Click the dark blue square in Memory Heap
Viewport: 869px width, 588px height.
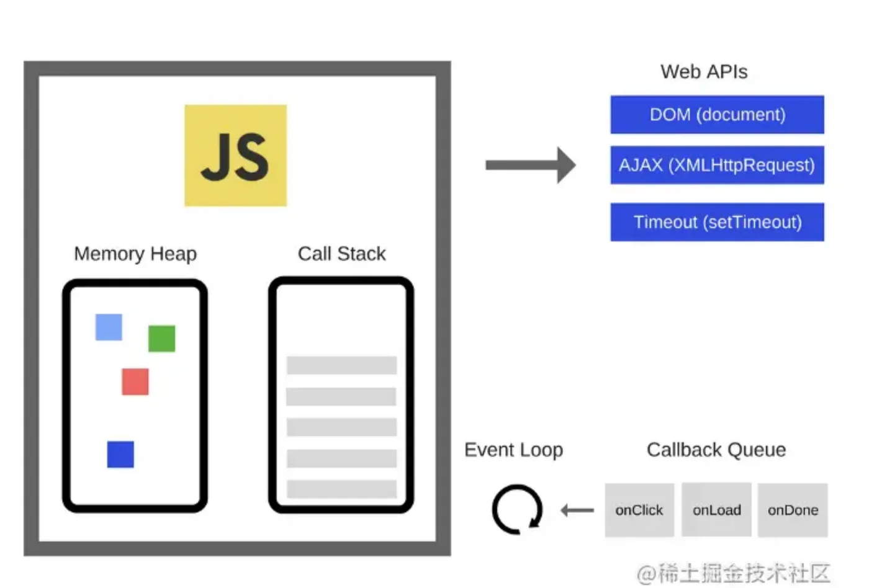click(120, 454)
